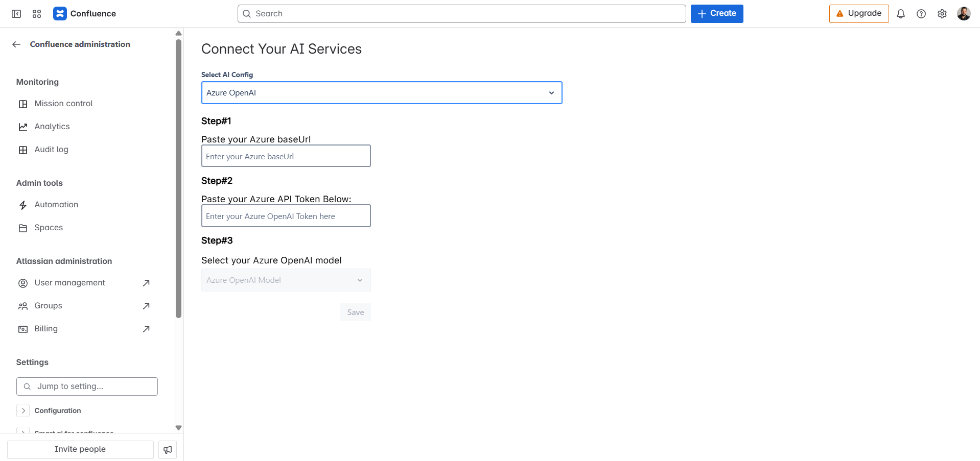Open the notifications bell
This screenshot has height=461, width=980.
[x=900, y=14]
